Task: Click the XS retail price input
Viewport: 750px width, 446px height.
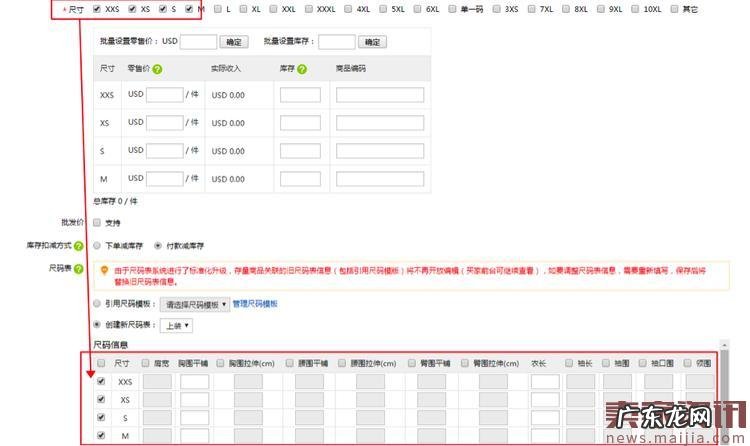Action: (x=165, y=123)
